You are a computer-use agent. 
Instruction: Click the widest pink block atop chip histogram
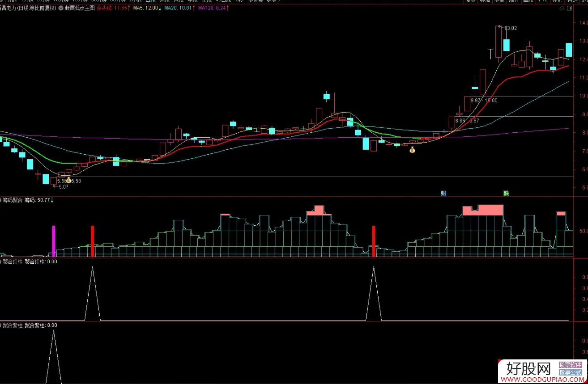pyautogui.click(x=490, y=210)
